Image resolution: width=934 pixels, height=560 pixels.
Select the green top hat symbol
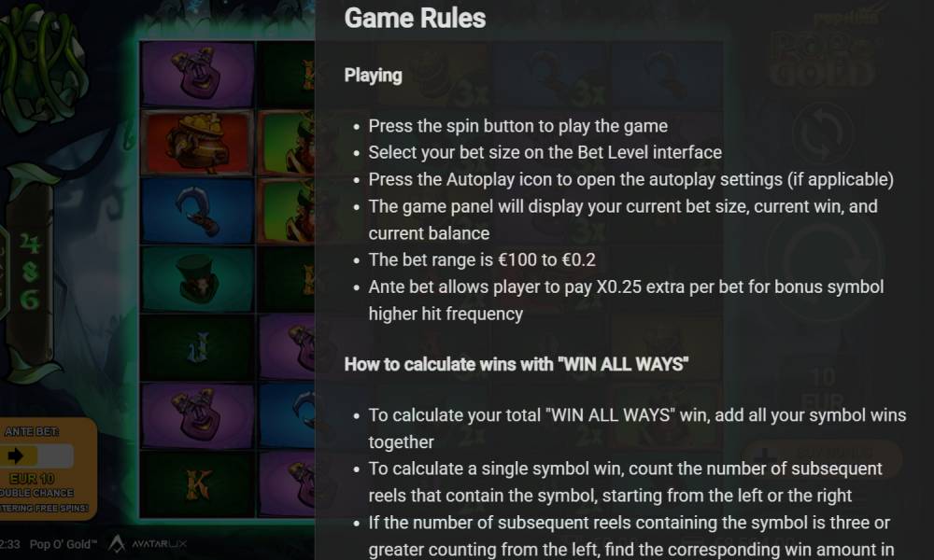coord(197,278)
